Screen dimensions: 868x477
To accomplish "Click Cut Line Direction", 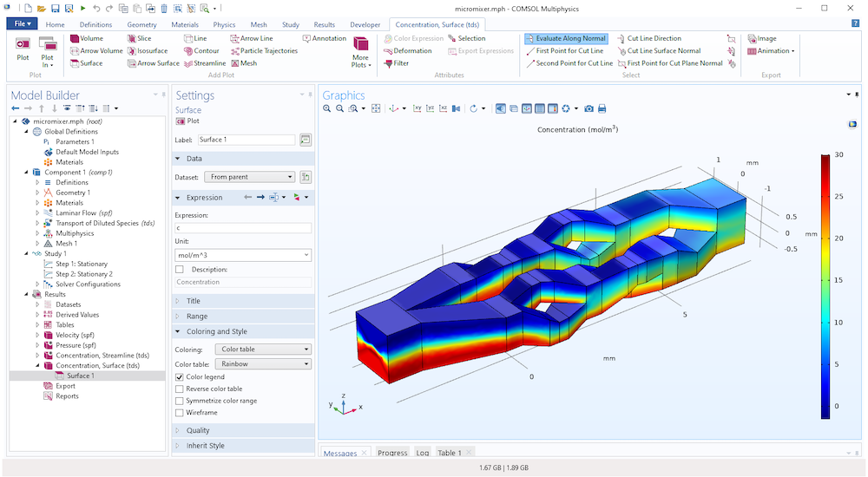I will (x=648, y=38).
